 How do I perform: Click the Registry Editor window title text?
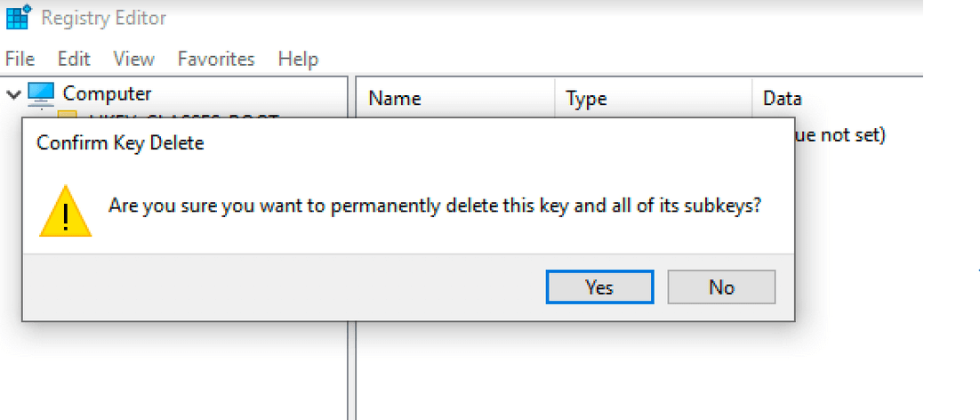point(104,18)
